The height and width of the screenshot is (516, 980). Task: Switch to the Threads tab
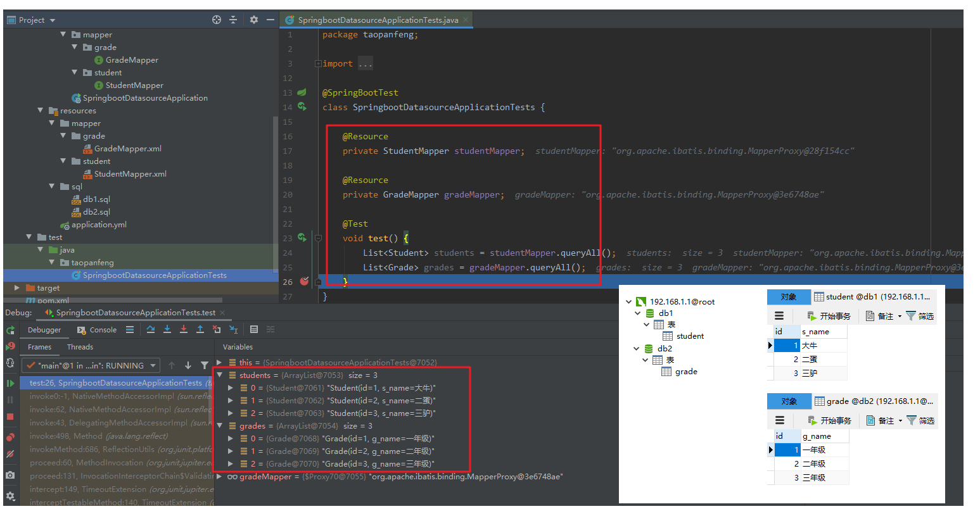tap(80, 347)
